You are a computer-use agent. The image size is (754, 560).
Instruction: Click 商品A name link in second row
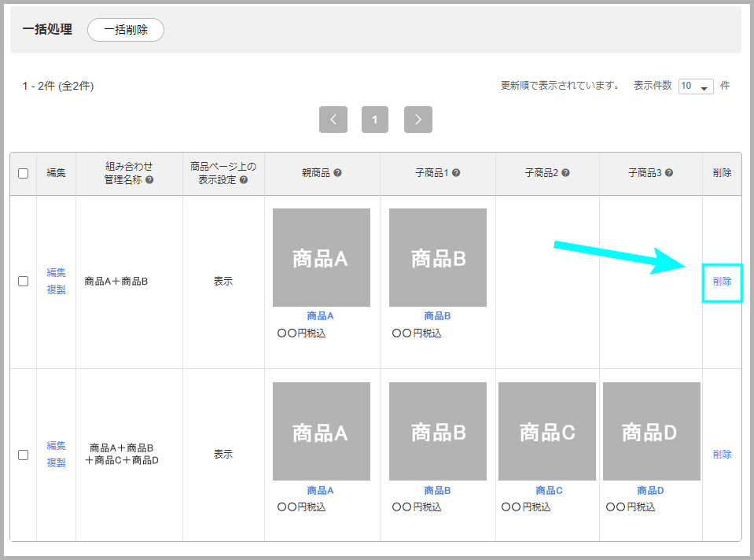coord(320,491)
